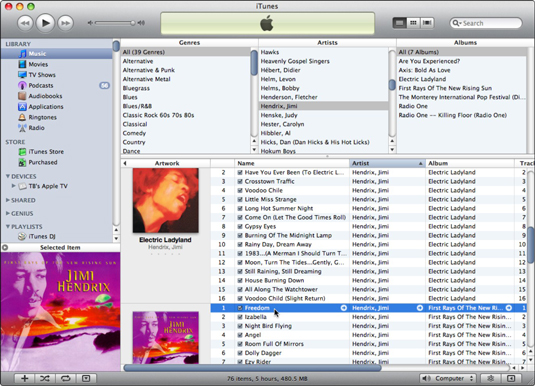
Task: Select Hendrix, Jimi in Artists list
Action: 323,106
